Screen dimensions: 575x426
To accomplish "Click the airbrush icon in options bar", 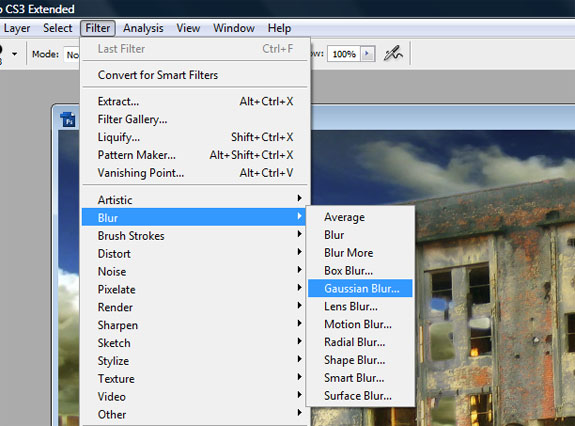I will [393, 54].
